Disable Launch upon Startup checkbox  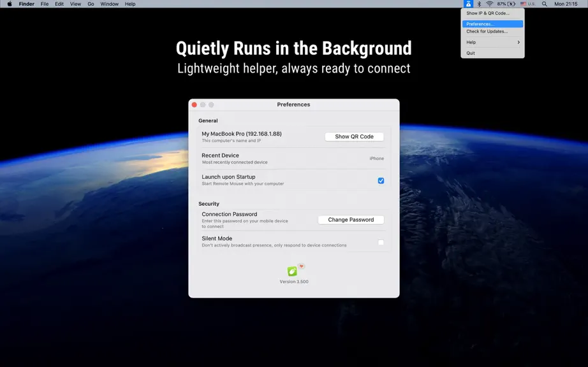point(381,180)
